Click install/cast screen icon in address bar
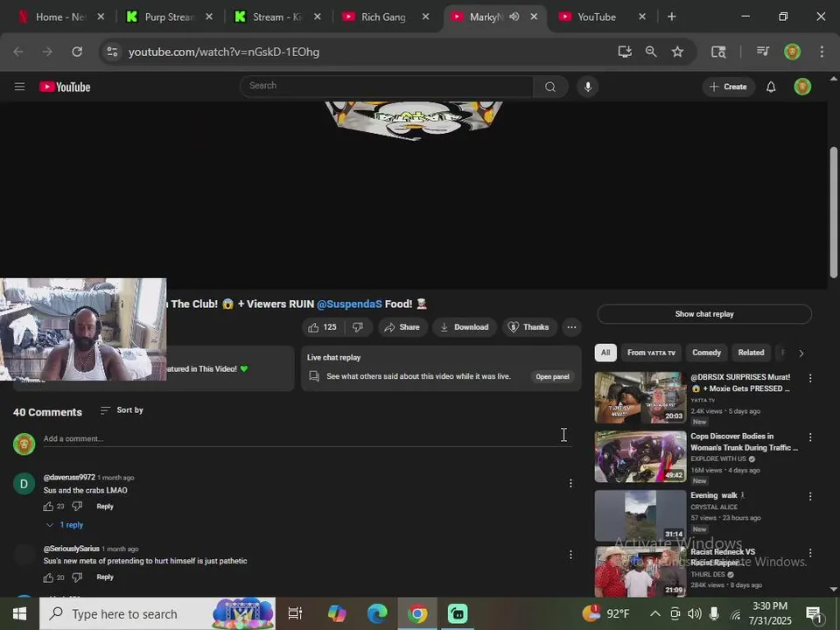 (625, 52)
